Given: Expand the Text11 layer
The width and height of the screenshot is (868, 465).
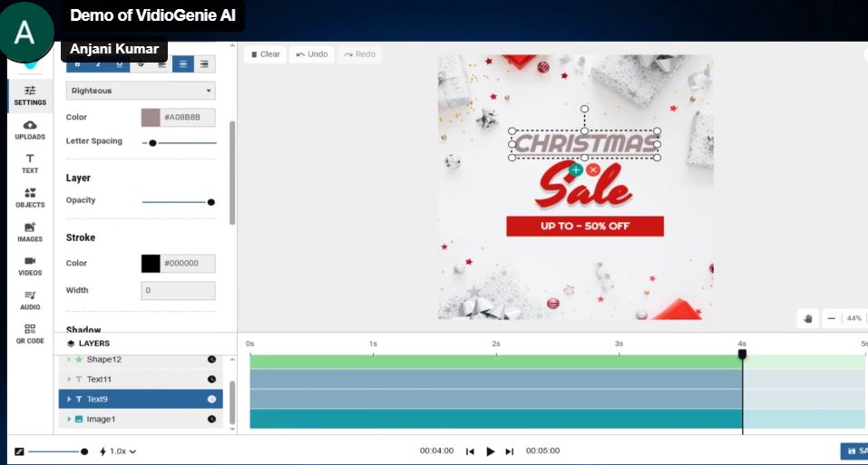Looking at the screenshot, I should point(69,379).
